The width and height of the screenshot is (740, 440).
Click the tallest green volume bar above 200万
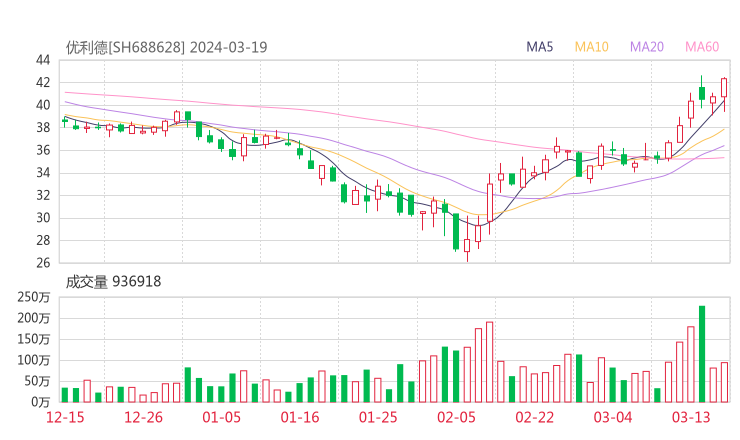[702, 354]
